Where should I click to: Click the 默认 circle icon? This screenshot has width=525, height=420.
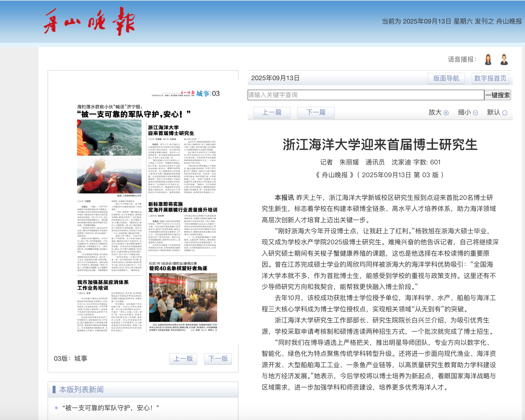pyautogui.click(x=505, y=113)
